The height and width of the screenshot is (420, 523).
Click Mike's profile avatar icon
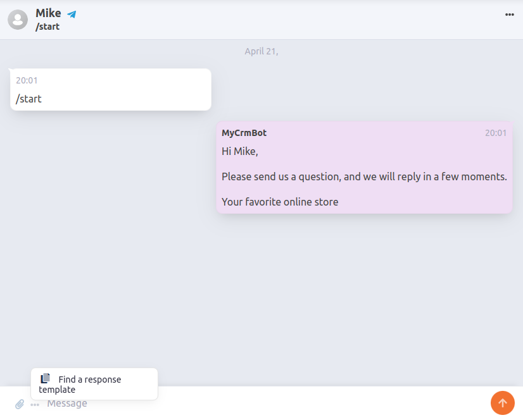pyautogui.click(x=18, y=20)
